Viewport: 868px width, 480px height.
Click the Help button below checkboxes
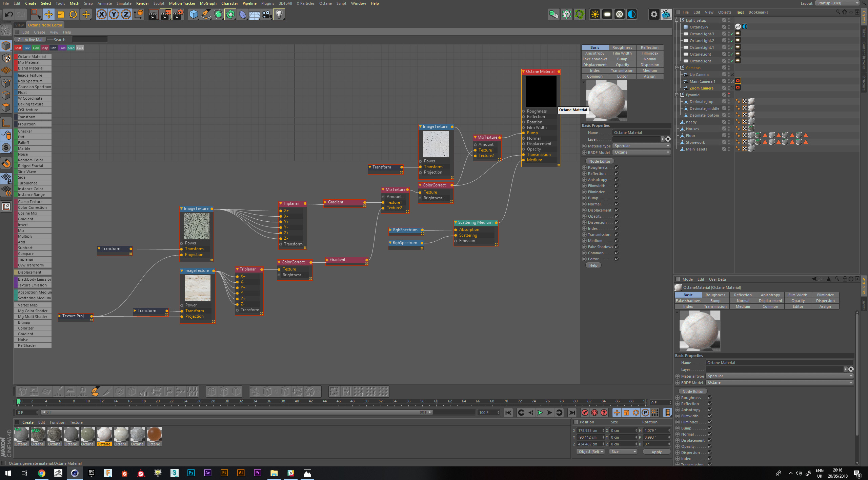pyautogui.click(x=593, y=265)
